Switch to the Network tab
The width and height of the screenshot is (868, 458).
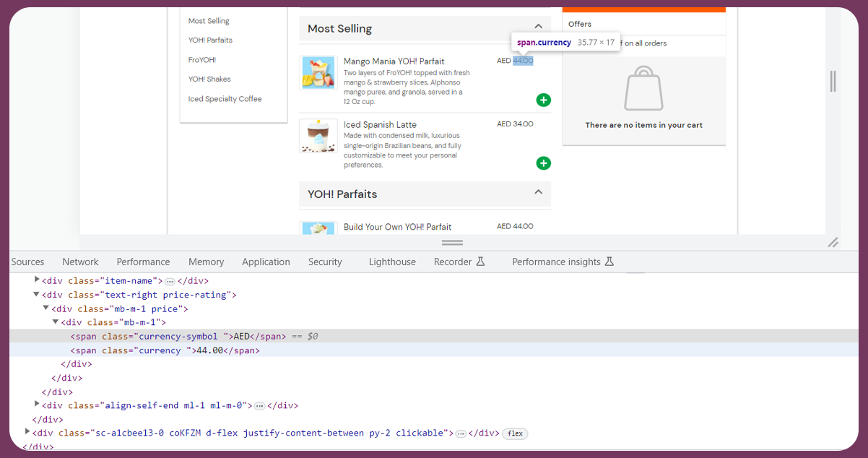click(80, 262)
